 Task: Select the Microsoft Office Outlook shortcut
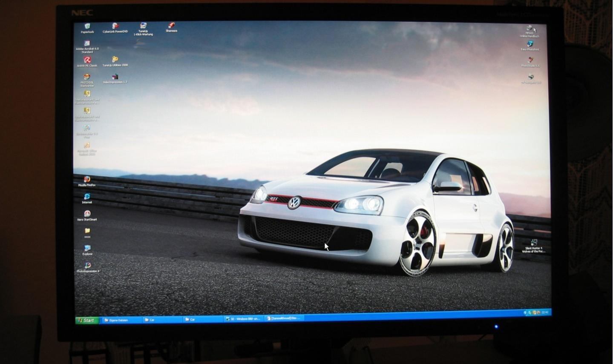click(x=87, y=149)
